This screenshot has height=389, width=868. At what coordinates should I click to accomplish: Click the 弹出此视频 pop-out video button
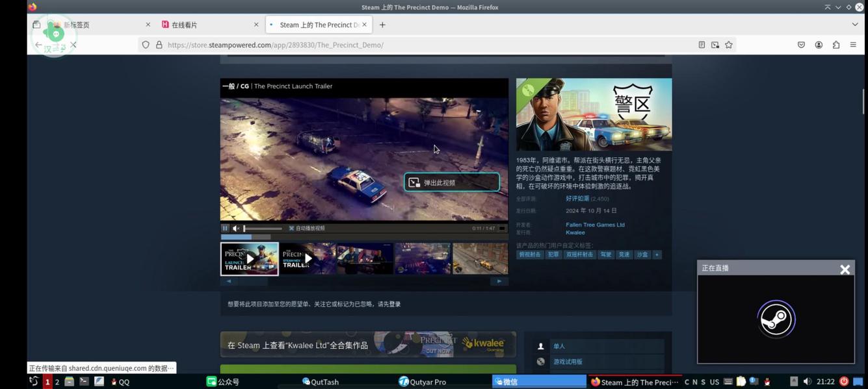point(451,182)
